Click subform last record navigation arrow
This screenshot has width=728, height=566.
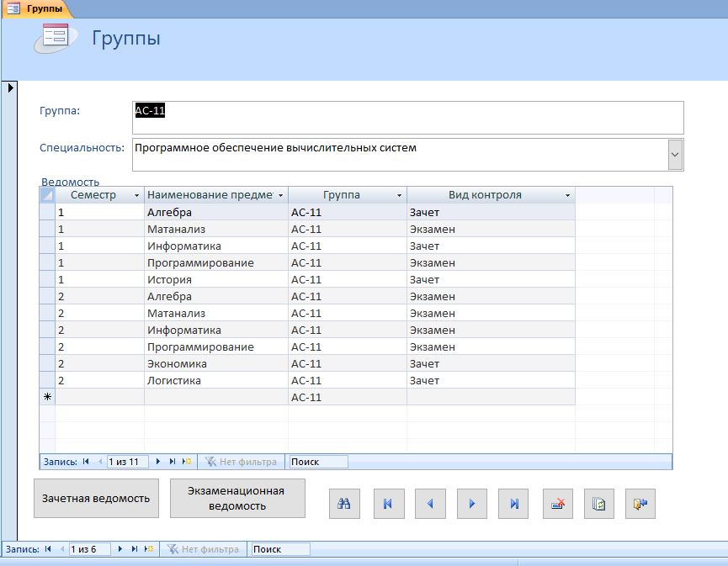[173, 462]
